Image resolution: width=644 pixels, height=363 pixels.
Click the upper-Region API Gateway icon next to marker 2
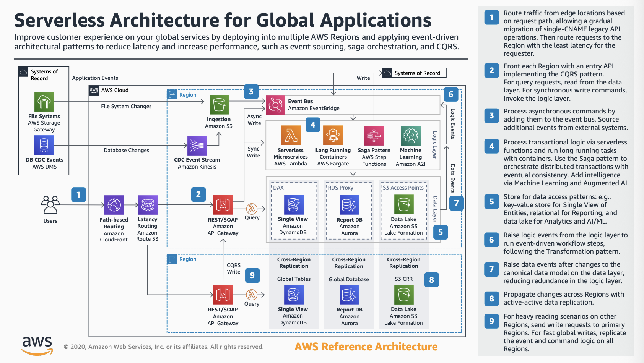click(223, 205)
